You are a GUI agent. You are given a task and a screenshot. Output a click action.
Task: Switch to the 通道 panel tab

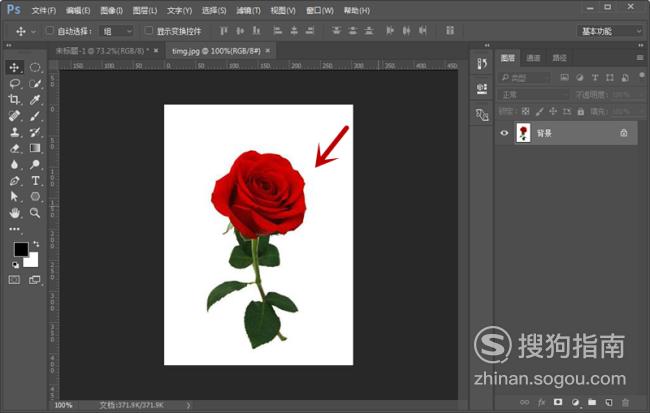coord(533,58)
